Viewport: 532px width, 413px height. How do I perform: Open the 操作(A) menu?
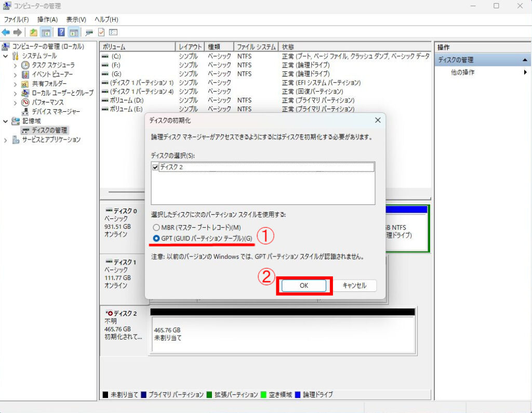[47, 20]
